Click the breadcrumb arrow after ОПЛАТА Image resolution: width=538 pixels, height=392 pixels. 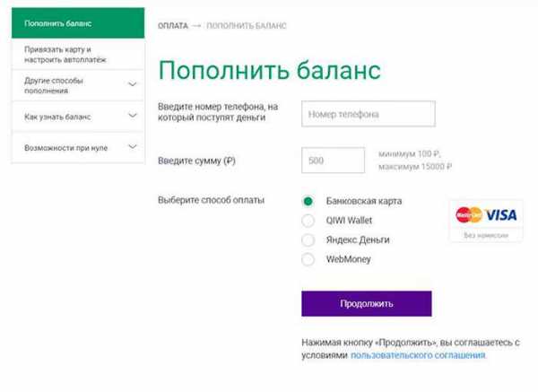197,26
